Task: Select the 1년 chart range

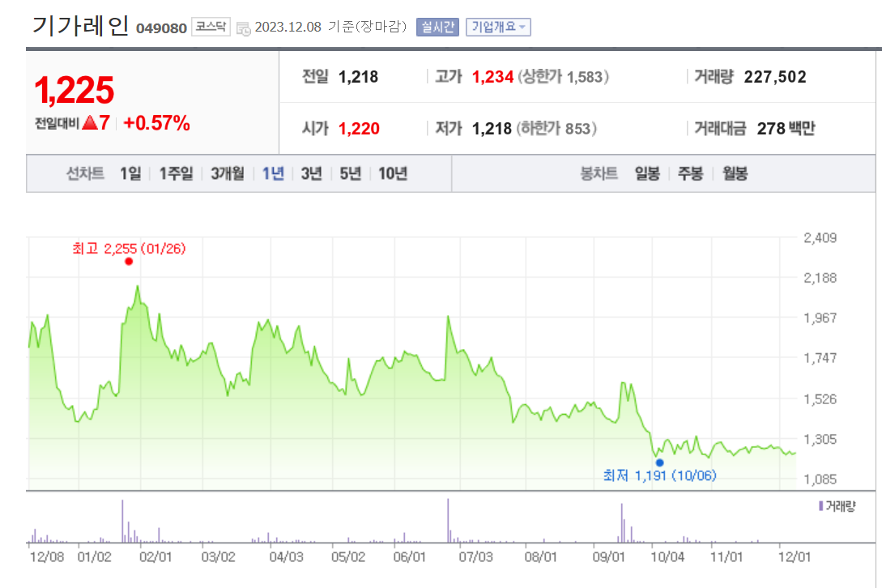Action: pos(274,173)
